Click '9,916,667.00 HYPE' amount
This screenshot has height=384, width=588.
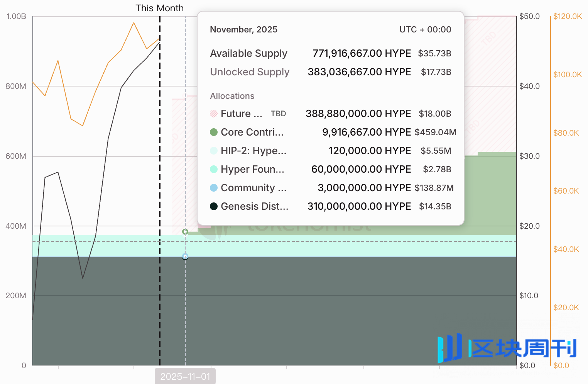tap(367, 132)
